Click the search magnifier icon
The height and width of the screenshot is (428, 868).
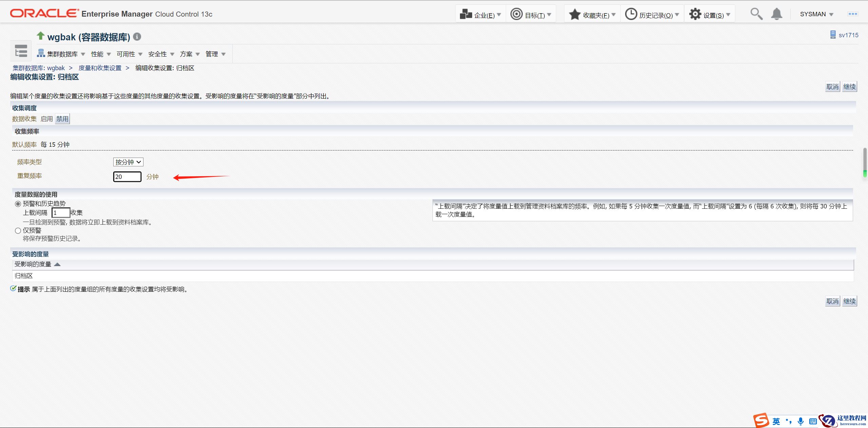756,14
